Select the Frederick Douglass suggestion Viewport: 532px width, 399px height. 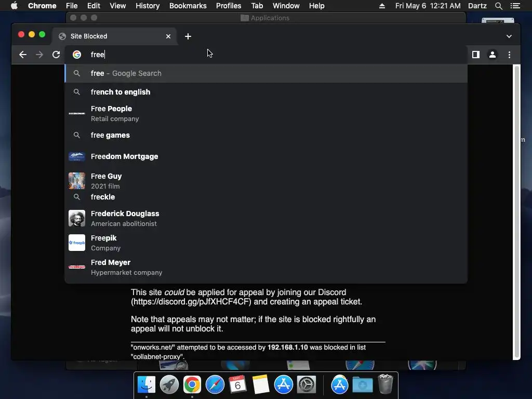coord(266,219)
